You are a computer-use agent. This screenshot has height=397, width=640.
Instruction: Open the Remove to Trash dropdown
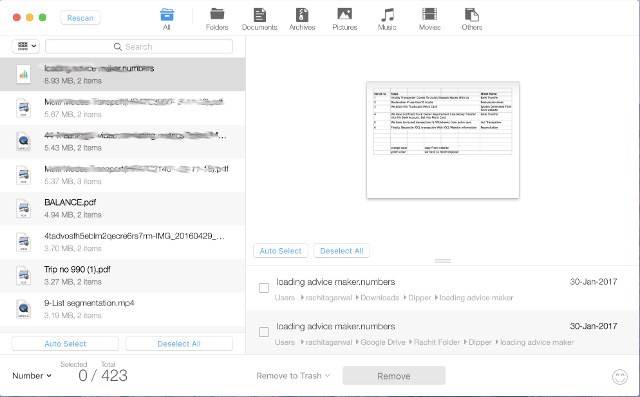point(293,376)
